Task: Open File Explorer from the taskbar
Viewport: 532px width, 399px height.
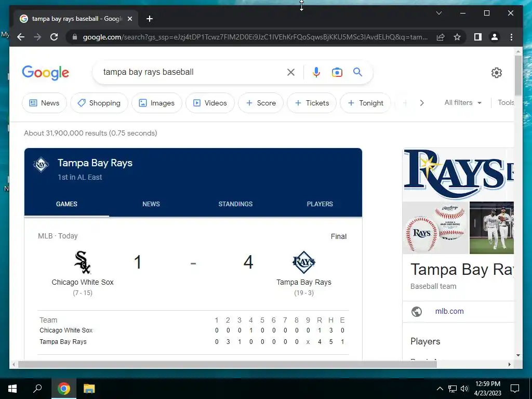Action: tap(89, 389)
